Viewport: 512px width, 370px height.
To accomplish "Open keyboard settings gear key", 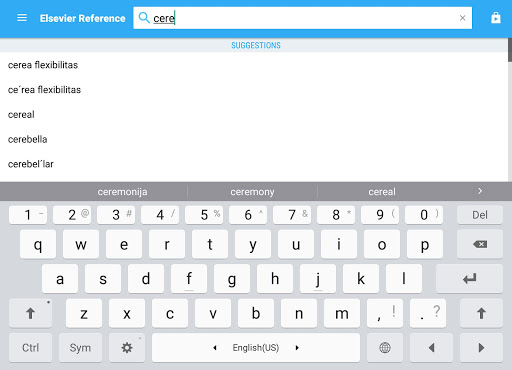I will pyautogui.click(x=127, y=348).
